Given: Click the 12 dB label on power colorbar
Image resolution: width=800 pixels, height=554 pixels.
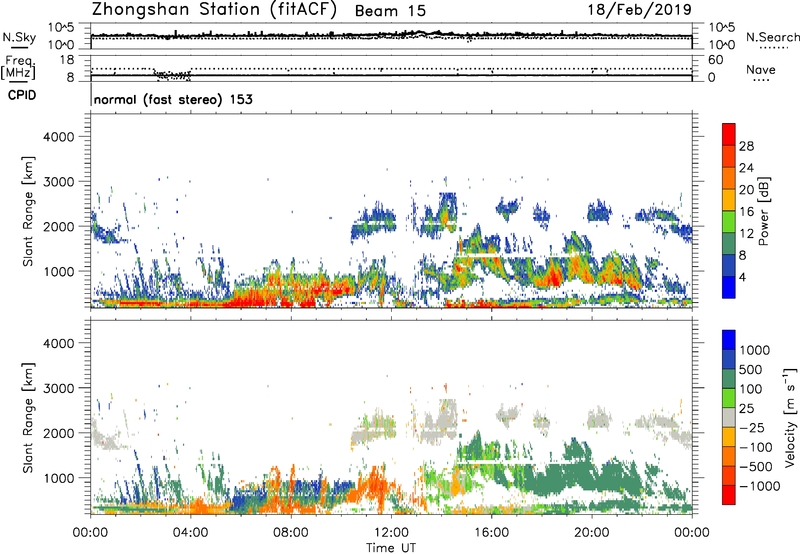Looking at the screenshot, I should (746, 234).
